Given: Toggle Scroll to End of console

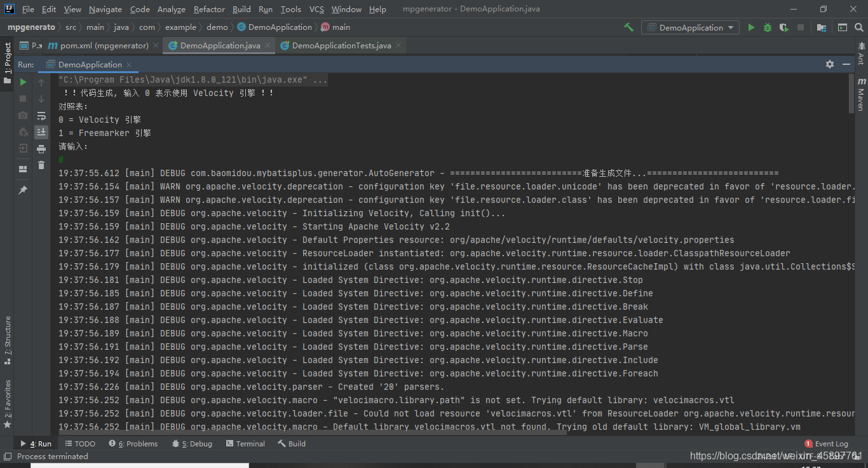Looking at the screenshot, I should 41,132.
